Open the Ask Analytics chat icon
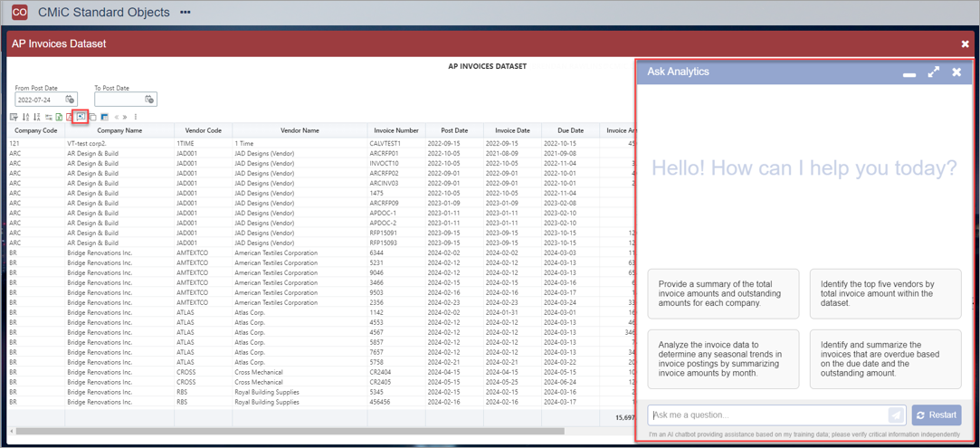 (x=81, y=116)
